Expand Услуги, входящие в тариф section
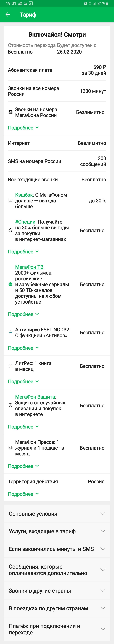The height and width of the screenshot is (644, 114). [57, 531]
